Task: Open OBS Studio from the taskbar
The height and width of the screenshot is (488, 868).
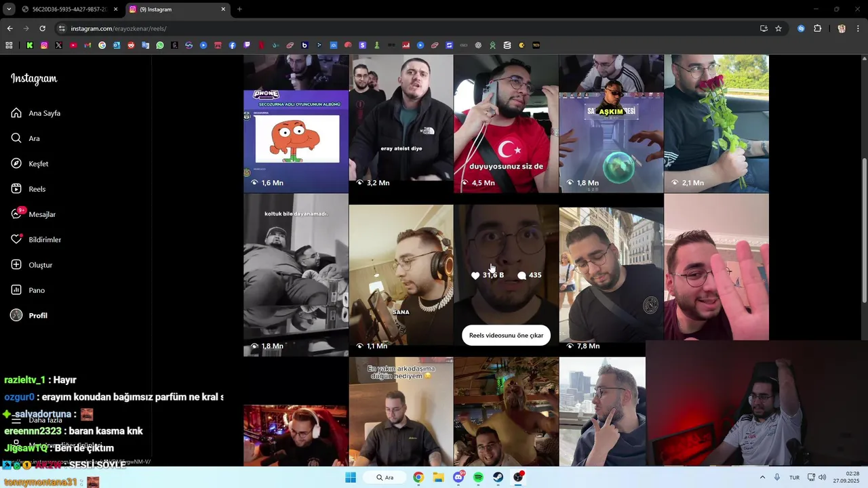Action: [518, 477]
